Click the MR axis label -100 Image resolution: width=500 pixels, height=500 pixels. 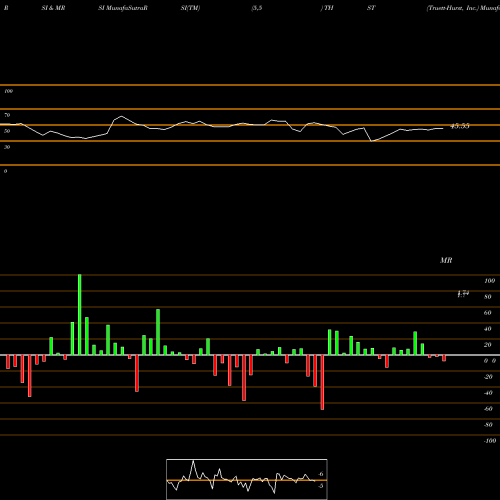(490, 441)
